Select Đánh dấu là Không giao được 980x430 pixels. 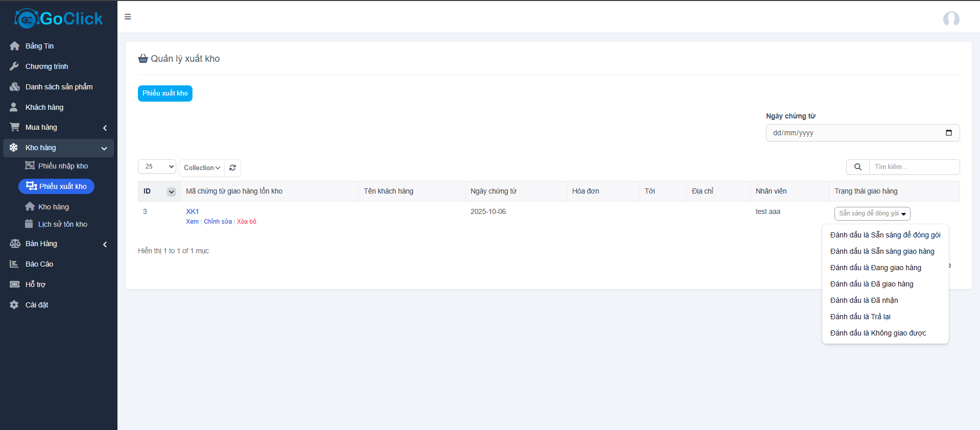[878, 333]
